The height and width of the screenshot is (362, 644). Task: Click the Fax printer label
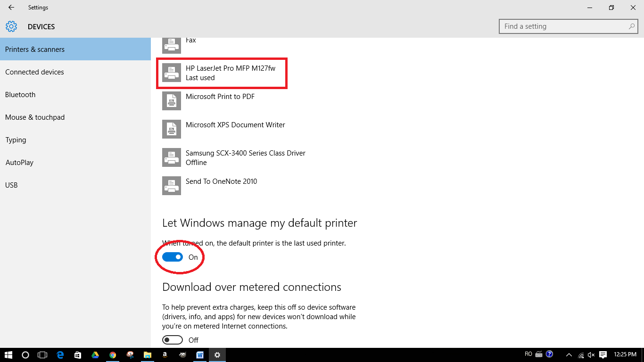click(191, 40)
